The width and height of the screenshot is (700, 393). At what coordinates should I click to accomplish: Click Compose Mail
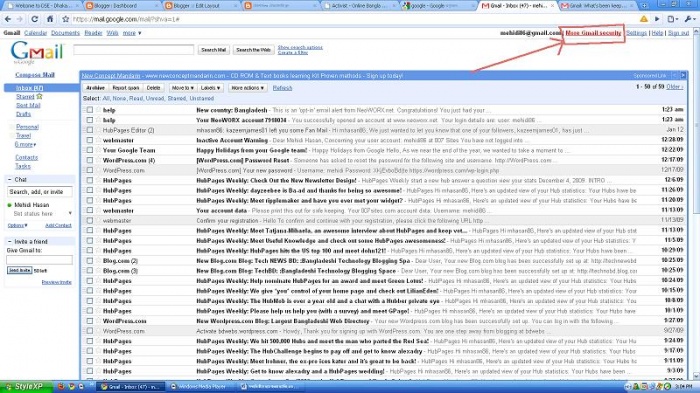tap(35, 75)
